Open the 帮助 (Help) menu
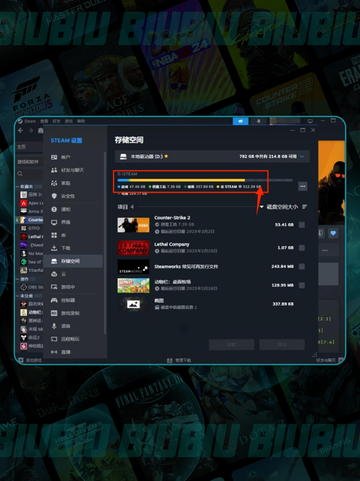Image resolution: width=360 pixels, height=481 pixels. [81, 121]
